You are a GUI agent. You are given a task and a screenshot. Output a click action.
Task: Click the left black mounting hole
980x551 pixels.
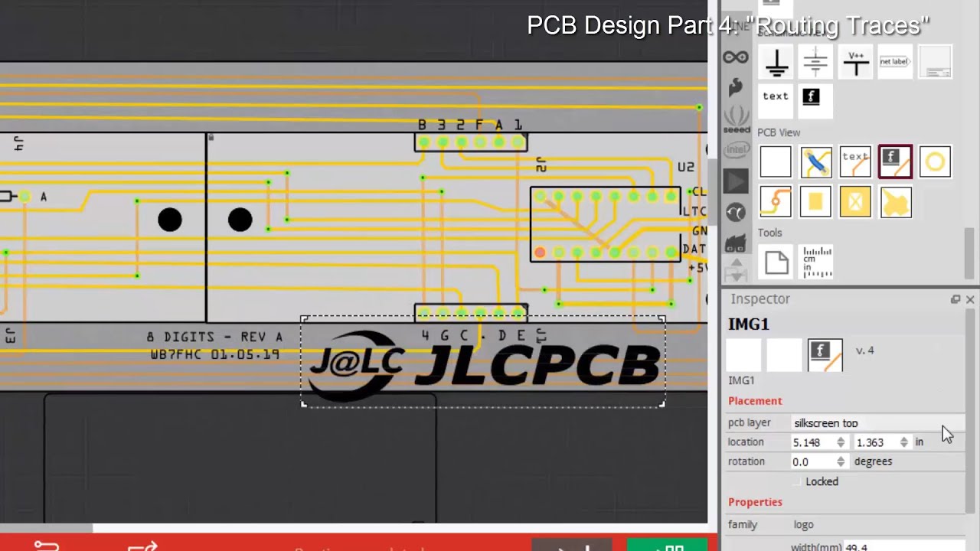point(170,220)
